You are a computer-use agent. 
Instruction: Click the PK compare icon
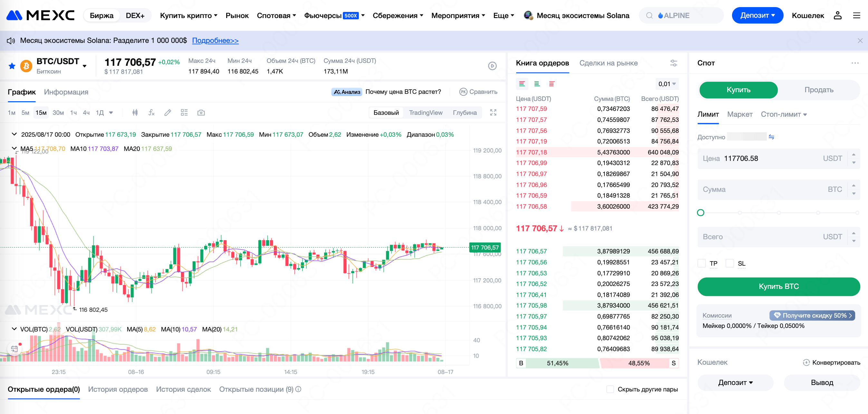click(463, 92)
